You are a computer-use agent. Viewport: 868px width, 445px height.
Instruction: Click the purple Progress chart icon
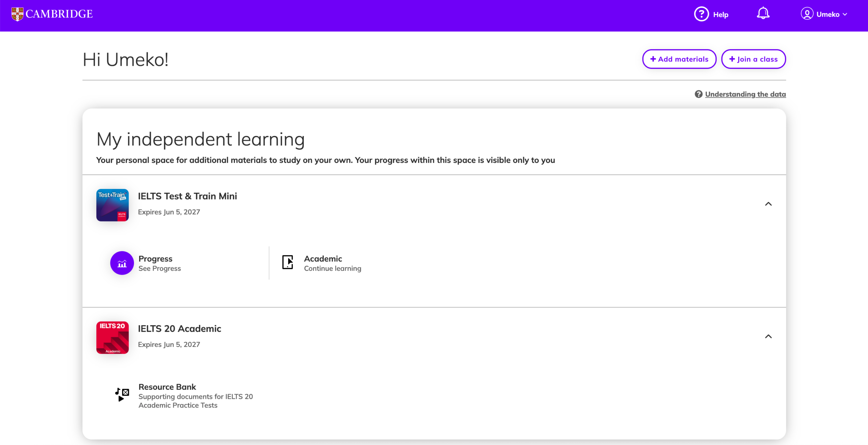tap(122, 263)
